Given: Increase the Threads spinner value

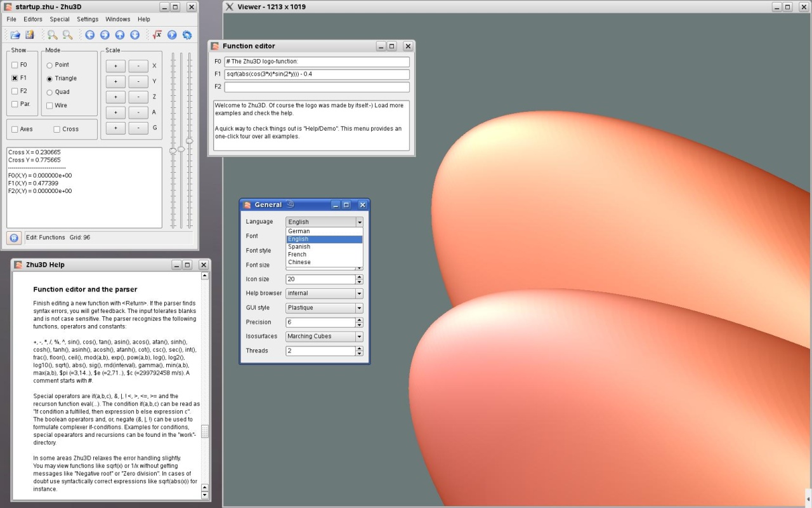Looking at the screenshot, I should click(360, 349).
